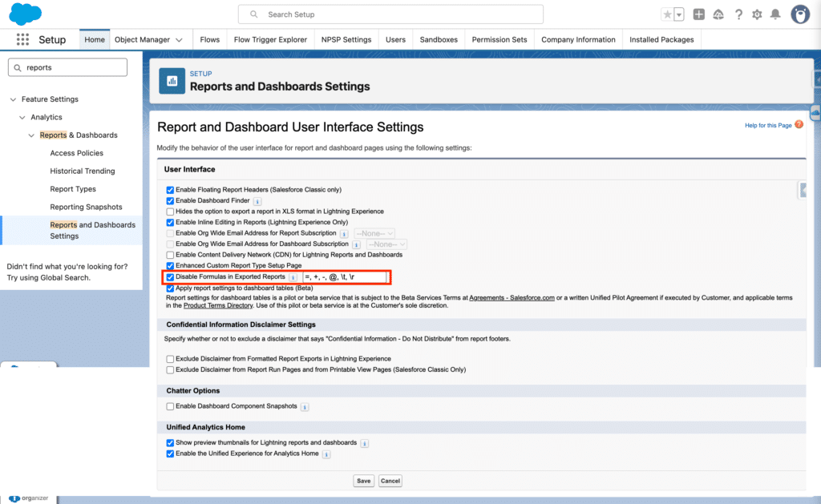
Task: Click the global actions plus icon
Action: (699, 14)
